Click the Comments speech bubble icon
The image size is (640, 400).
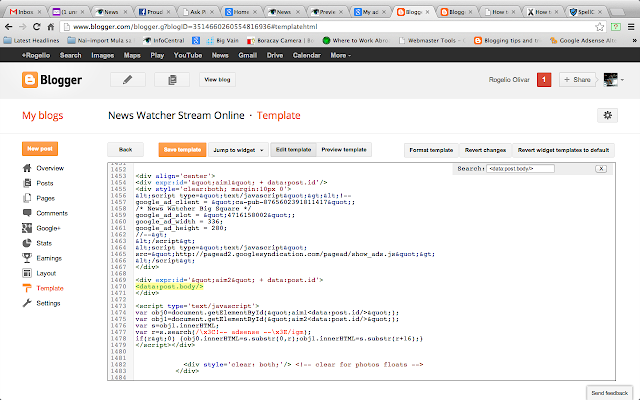(27, 213)
